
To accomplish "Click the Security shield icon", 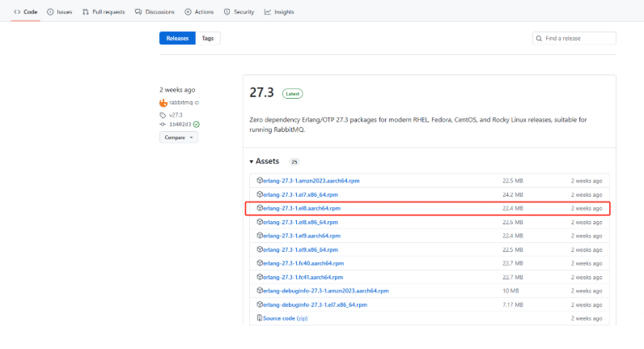I will coord(227,12).
